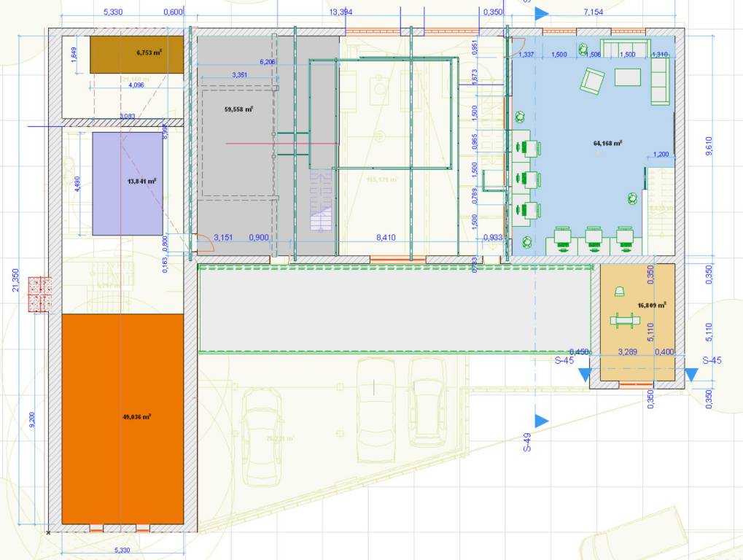The image size is (743, 560).
Task: Click the 3,289 dimension text
Action: (x=627, y=352)
